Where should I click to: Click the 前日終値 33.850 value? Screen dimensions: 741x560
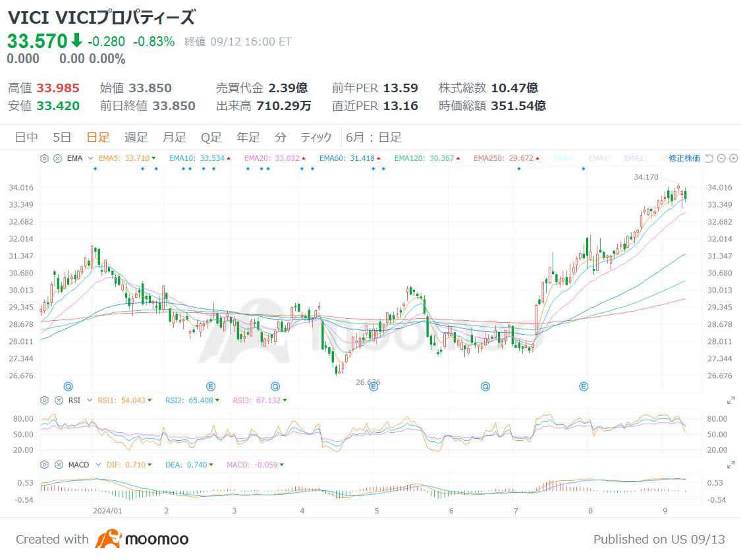click(173, 106)
